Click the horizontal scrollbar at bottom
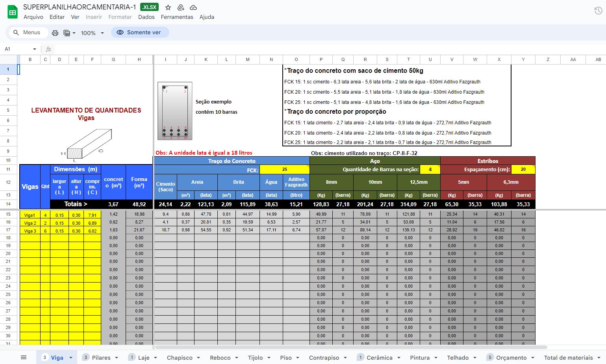This screenshot has height=364, width=606. click(x=350, y=347)
